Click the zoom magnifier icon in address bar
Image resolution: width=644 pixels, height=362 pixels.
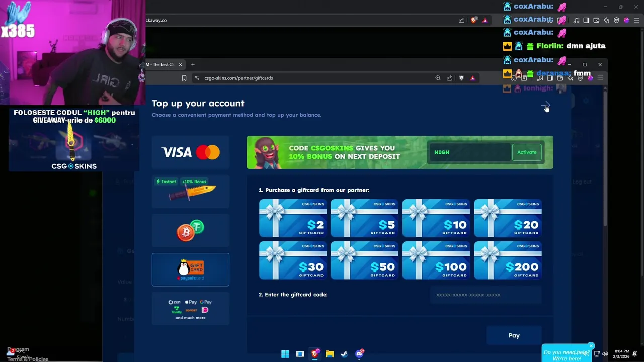point(438,78)
